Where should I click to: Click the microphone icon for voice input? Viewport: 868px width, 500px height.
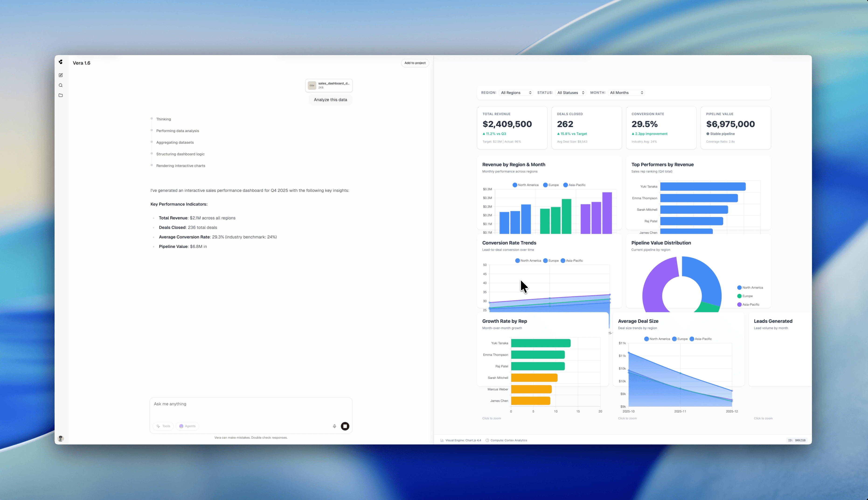(334, 426)
